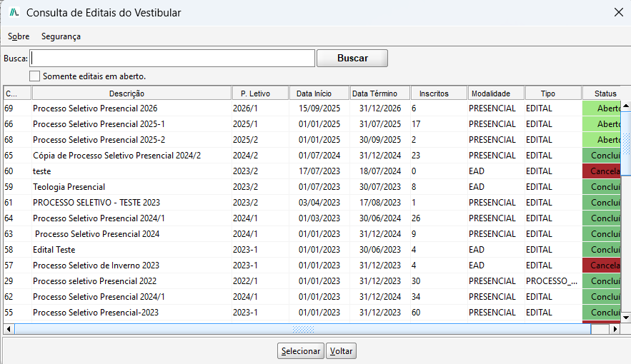
Task: Select the row described as teste
Action: pos(312,171)
